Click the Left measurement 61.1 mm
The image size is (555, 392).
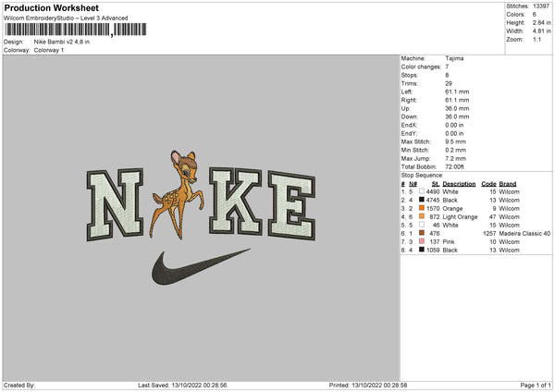pos(457,92)
